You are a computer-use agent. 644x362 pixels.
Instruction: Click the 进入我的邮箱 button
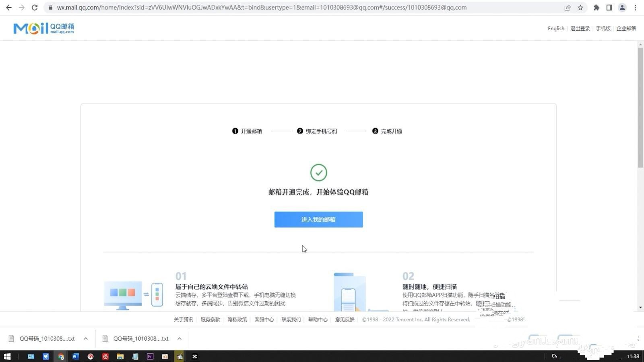coord(319,220)
